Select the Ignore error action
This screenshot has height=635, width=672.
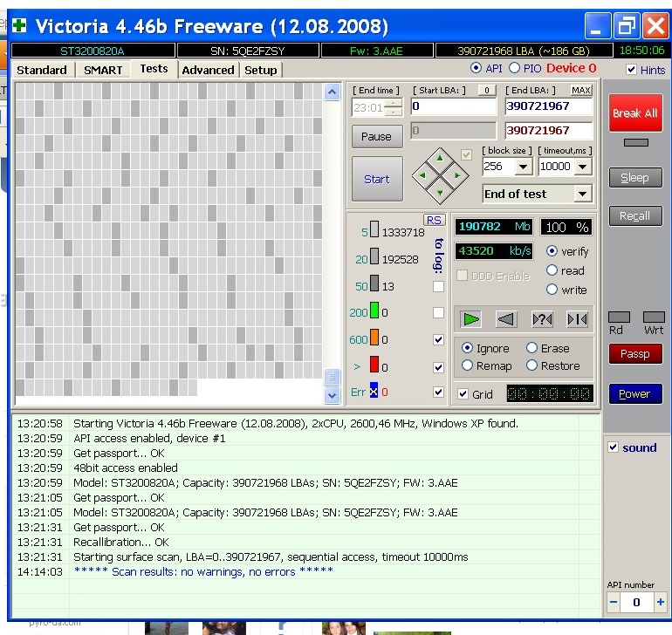pos(467,348)
